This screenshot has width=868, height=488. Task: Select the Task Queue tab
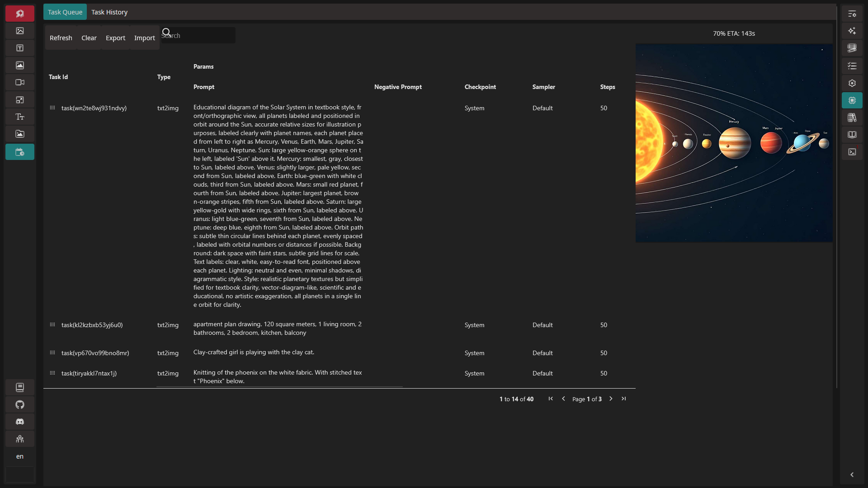(65, 12)
